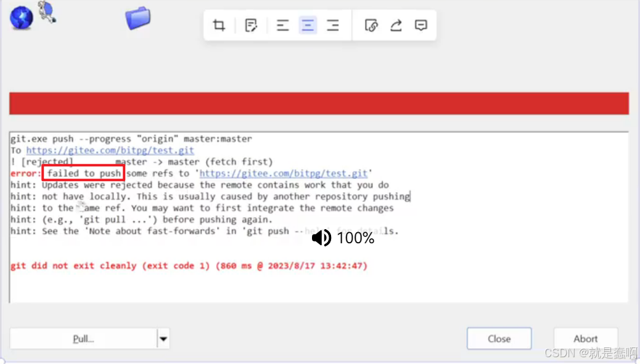Click the 100% volume text
640x364 pixels.
click(356, 238)
